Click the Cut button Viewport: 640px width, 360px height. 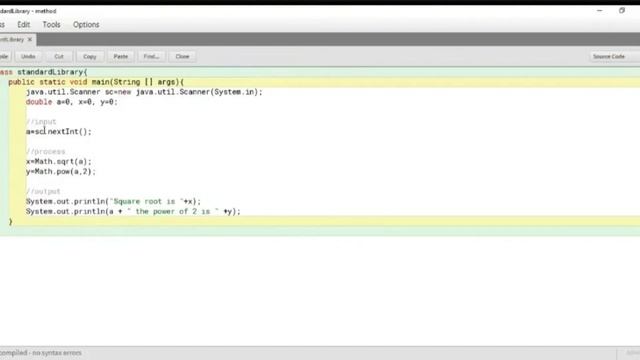coord(59,56)
